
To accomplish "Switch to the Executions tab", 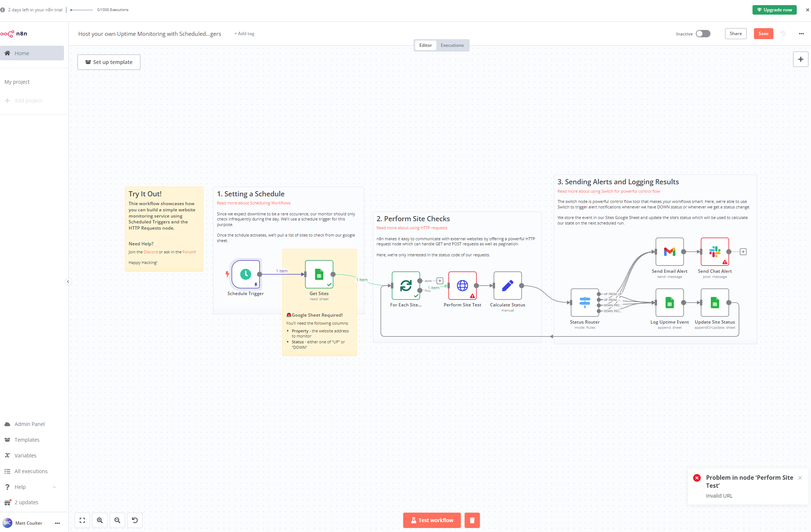I will [452, 45].
